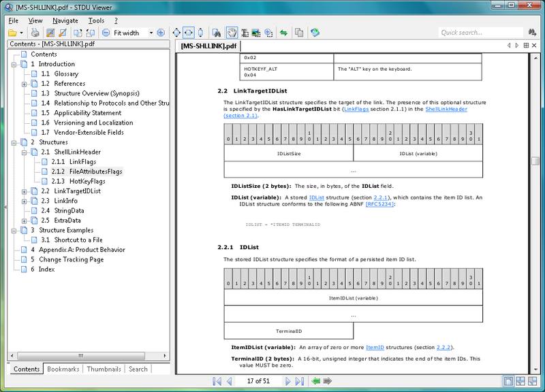Collapse the 1 Introduction tree node
The width and height of the screenshot is (545, 392).
click(x=14, y=65)
